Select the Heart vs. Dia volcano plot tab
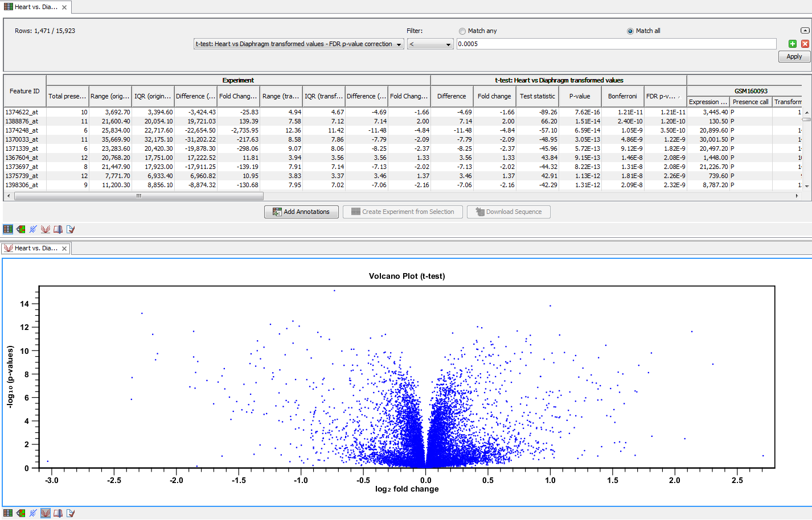This screenshot has width=812, height=520. pyautogui.click(x=34, y=248)
